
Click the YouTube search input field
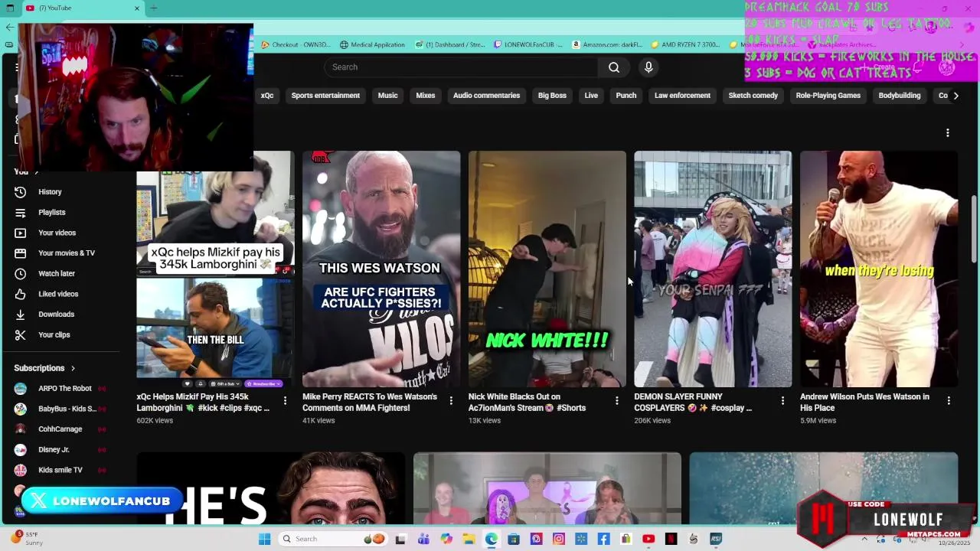coord(461,67)
